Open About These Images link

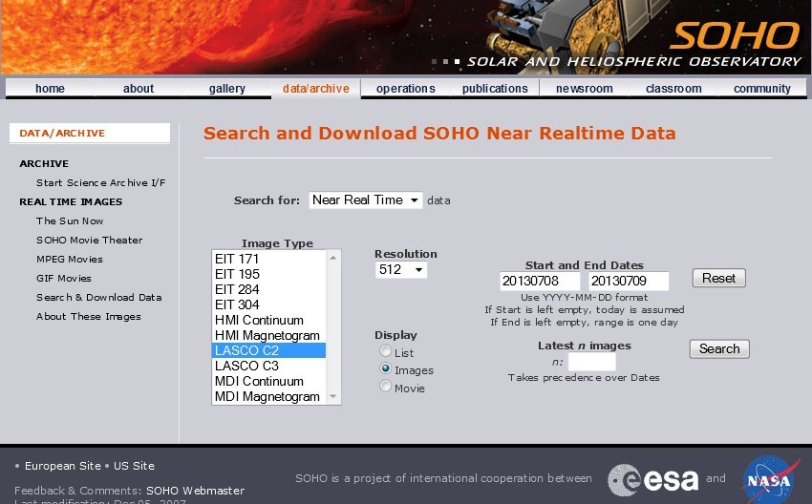point(89,317)
